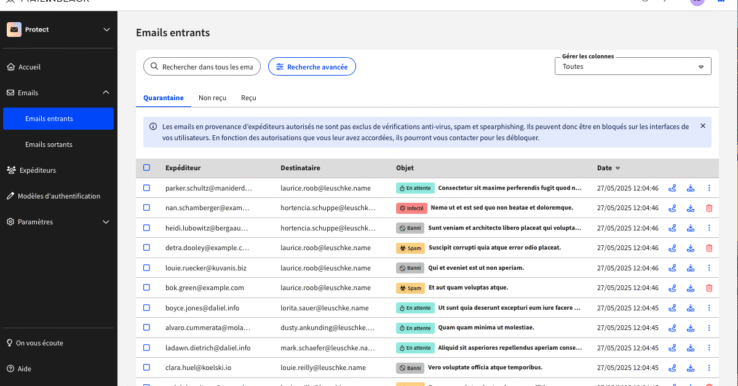Download the heidi.lubowitz email

click(690, 228)
